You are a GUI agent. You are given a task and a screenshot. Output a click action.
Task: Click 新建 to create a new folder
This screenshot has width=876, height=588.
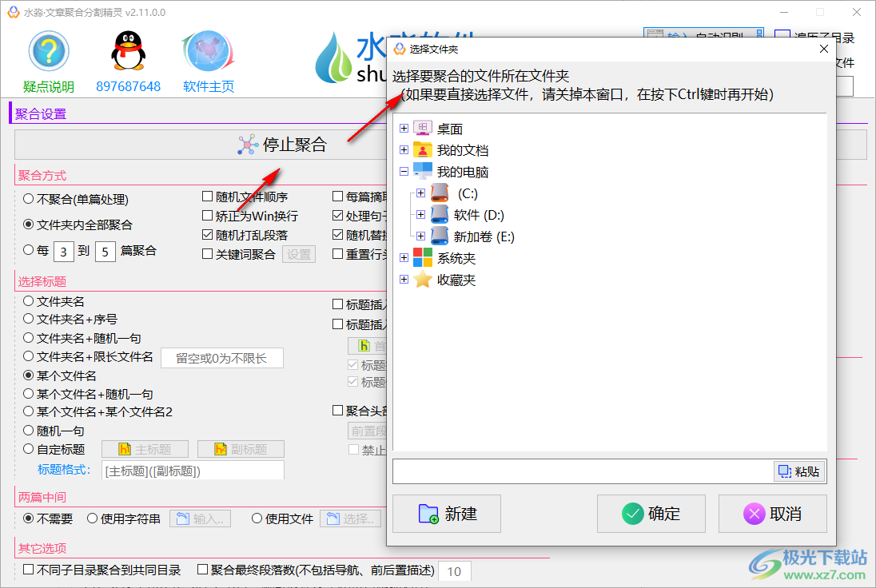[447, 514]
